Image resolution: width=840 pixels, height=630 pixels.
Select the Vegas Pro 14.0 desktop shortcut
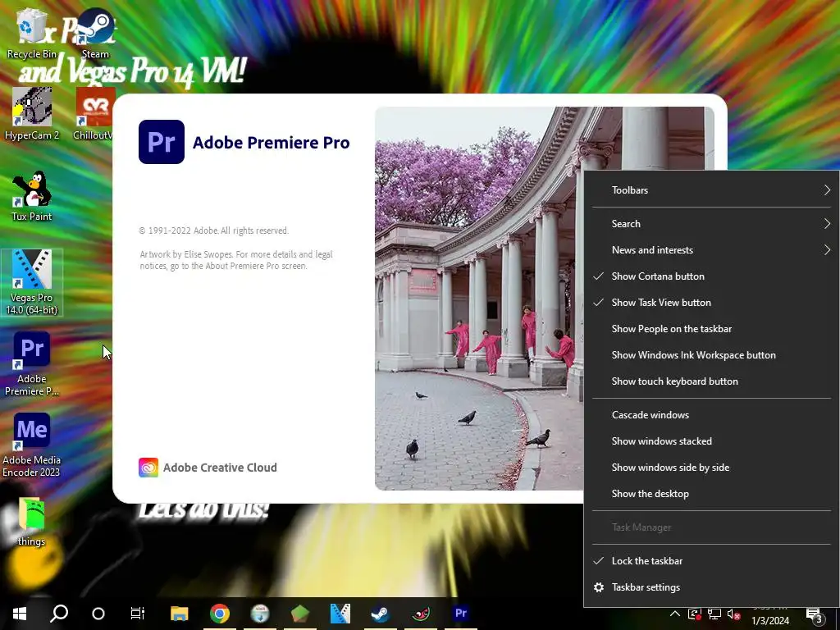point(32,282)
